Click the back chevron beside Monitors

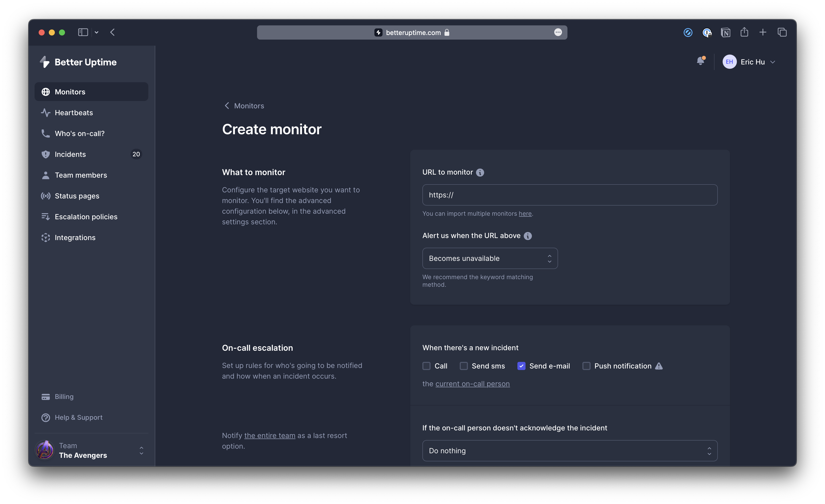point(227,106)
